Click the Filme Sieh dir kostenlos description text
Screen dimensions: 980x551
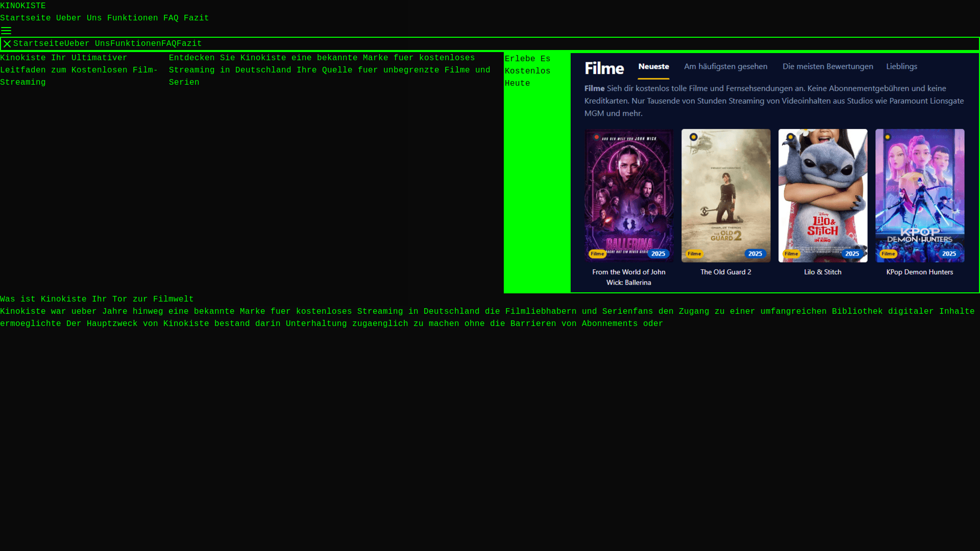point(774,101)
